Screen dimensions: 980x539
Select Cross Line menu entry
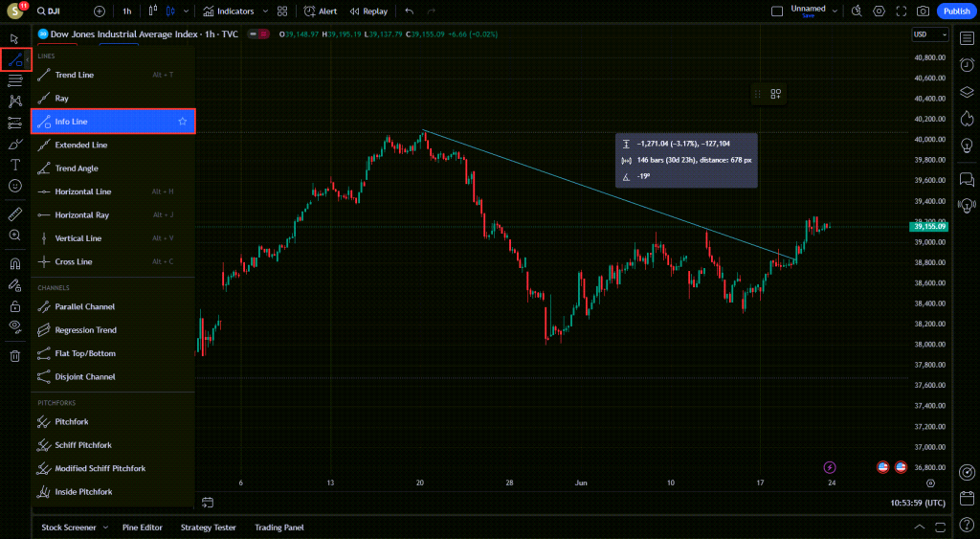click(113, 262)
